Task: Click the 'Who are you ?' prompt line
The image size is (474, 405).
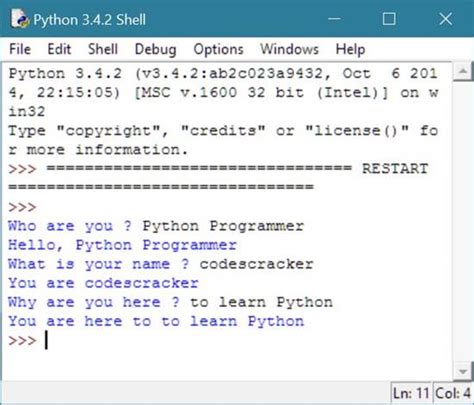Action: click(x=156, y=226)
